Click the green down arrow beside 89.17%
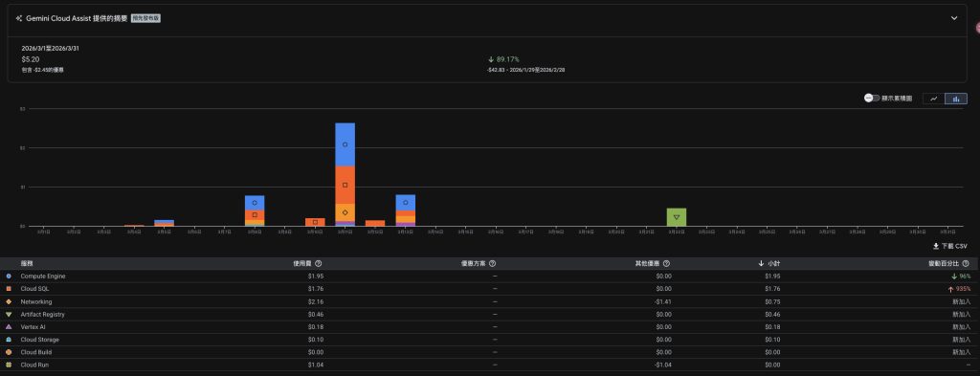 tap(491, 59)
